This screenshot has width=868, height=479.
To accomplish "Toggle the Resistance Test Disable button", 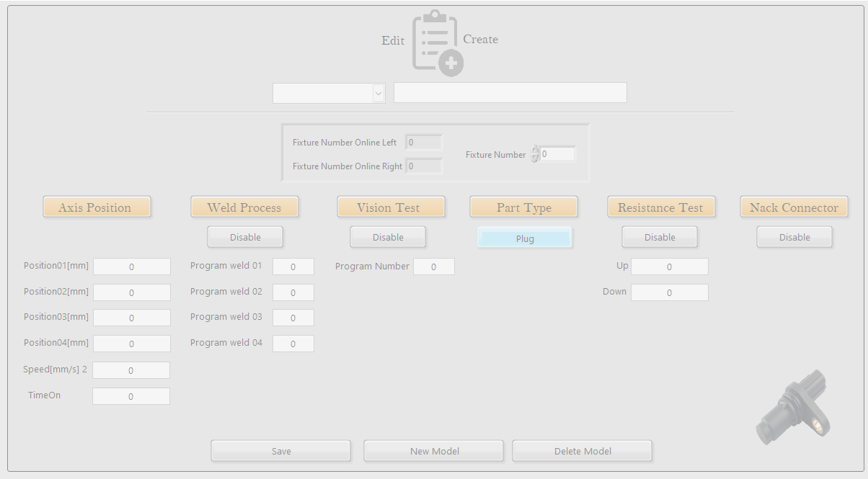I will point(660,237).
